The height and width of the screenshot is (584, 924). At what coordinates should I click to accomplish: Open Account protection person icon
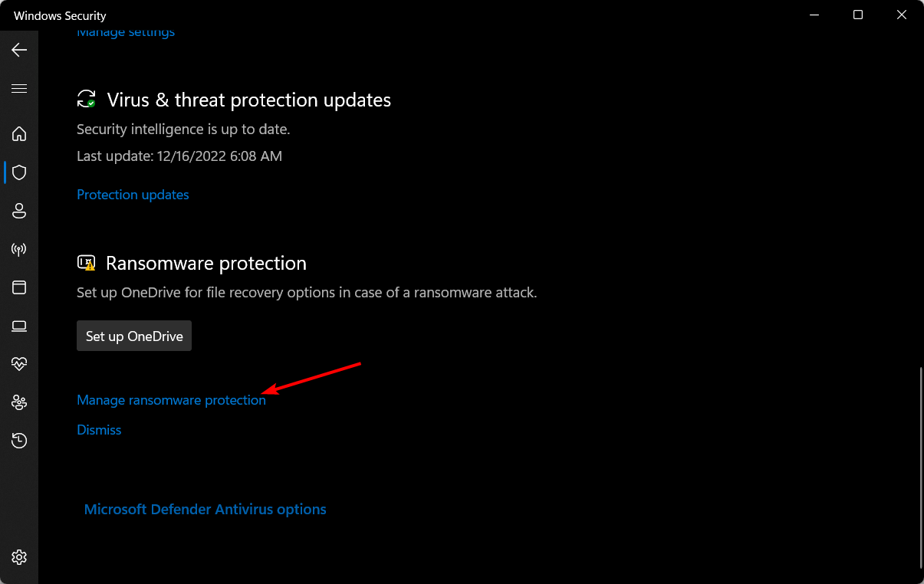19,211
